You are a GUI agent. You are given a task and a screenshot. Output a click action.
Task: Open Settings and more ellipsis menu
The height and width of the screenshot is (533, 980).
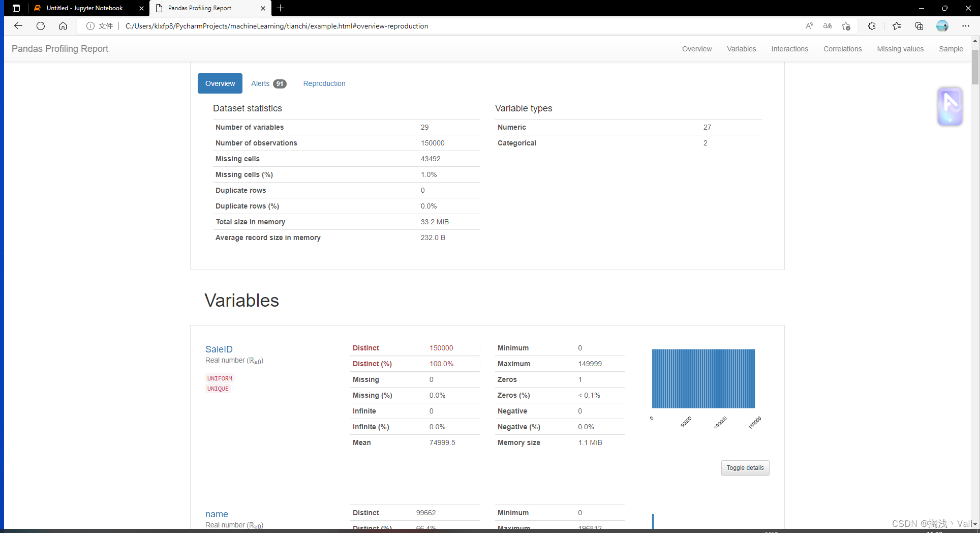pos(966,26)
